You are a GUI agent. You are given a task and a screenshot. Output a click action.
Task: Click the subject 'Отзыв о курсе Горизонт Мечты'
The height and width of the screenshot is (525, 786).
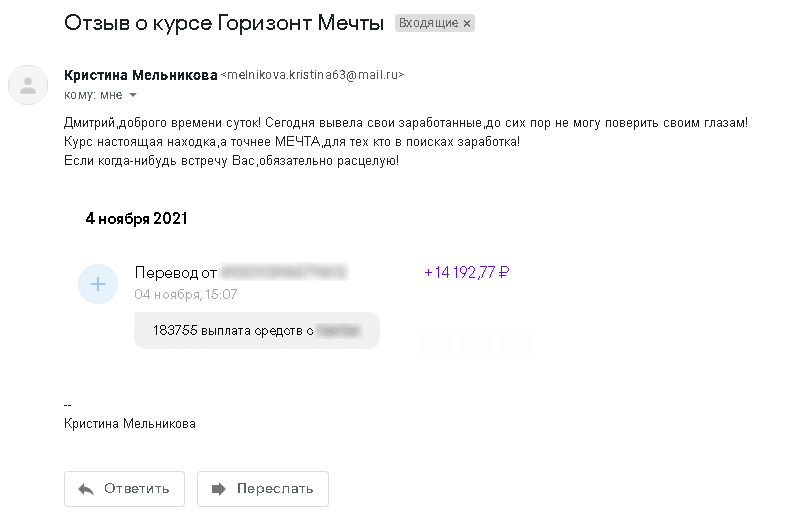tap(224, 23)
